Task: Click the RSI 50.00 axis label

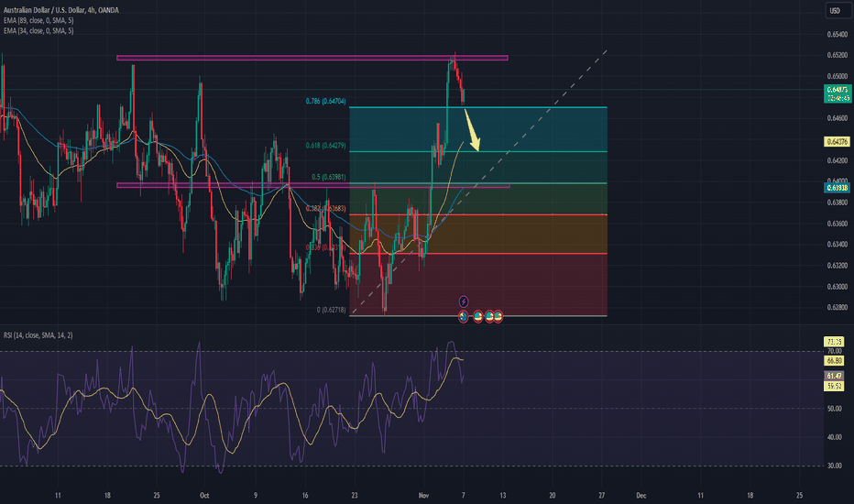Action: tap(835, 409)
